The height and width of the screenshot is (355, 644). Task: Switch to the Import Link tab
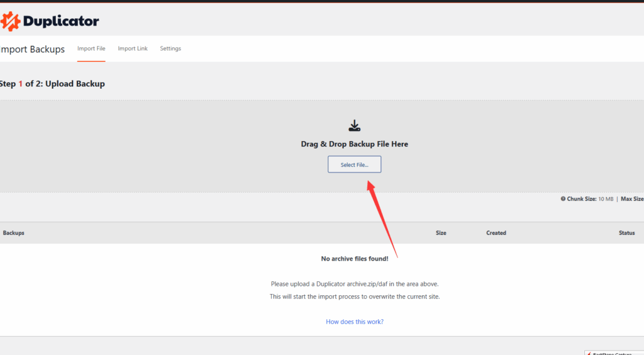point(133,48)
